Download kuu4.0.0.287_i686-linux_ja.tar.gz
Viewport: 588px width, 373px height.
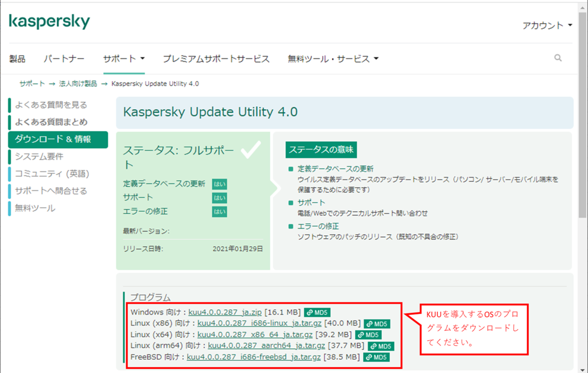[x=260, y=323]
